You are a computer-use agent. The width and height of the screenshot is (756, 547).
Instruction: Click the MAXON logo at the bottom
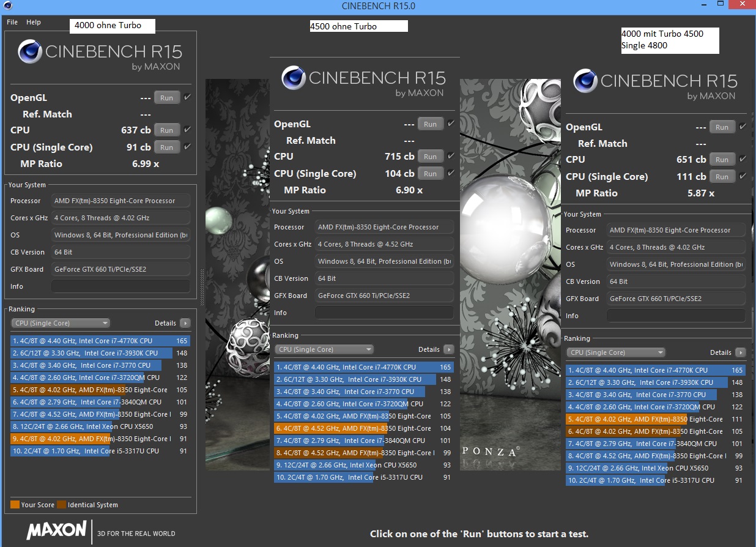click(x=56, y=530)
